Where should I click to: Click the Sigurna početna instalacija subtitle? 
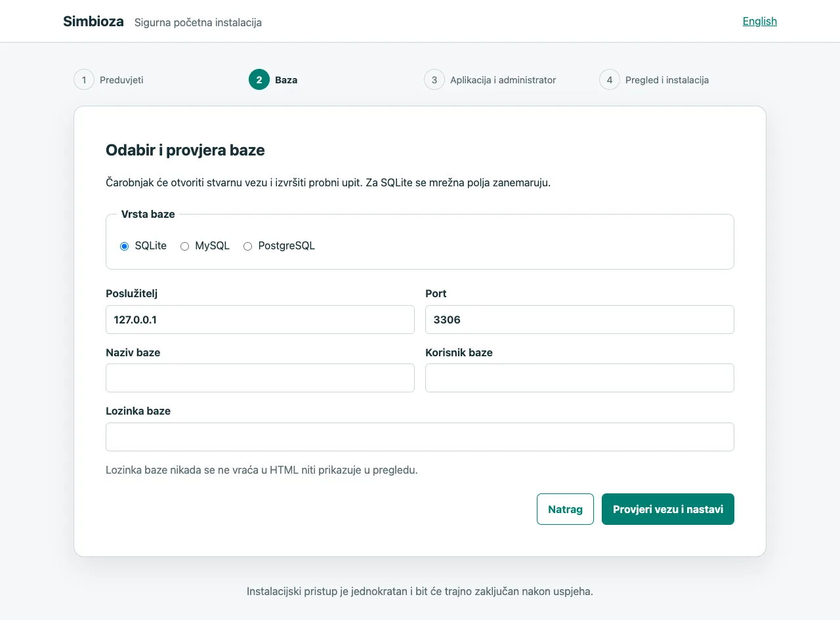pyautogui.click(x=198, y=22)
